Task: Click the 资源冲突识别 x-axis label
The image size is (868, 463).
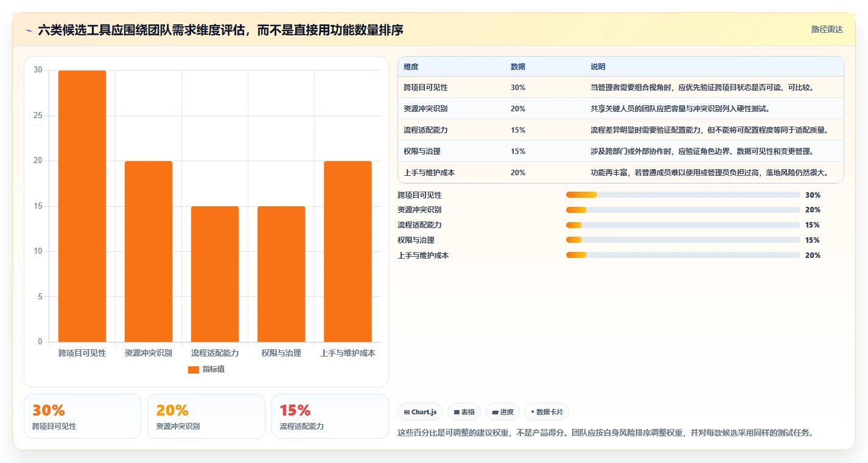Action: pyautogui.click(x=149, y=353)
